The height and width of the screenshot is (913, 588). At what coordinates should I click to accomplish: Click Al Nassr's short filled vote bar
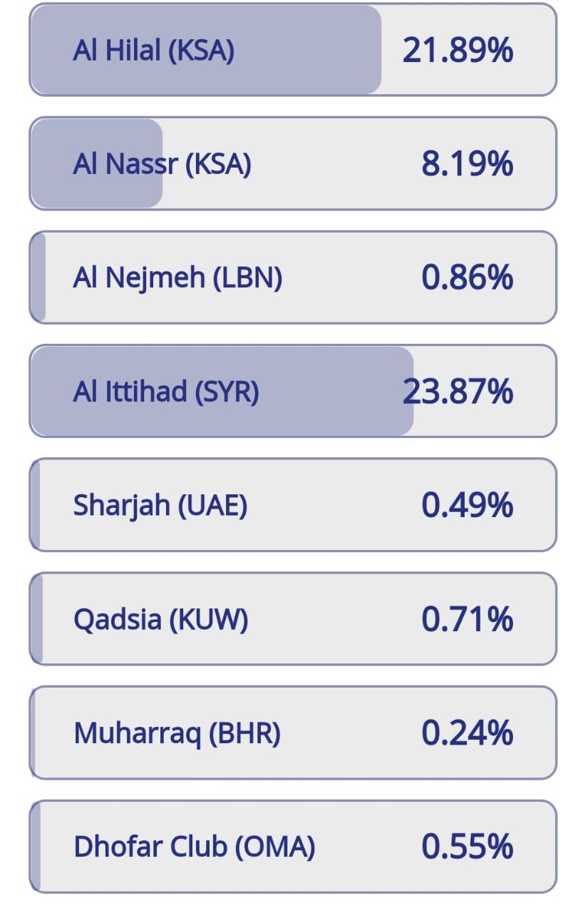(97, 163)
